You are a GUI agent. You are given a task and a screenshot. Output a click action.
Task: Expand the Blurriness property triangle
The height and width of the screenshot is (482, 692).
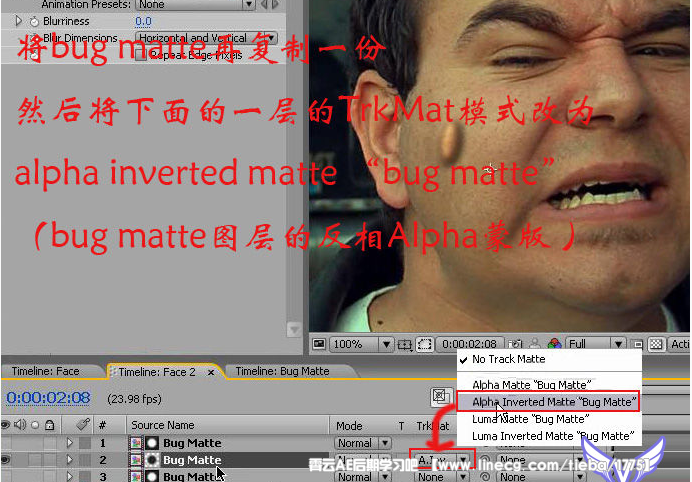tap(19, 20)
